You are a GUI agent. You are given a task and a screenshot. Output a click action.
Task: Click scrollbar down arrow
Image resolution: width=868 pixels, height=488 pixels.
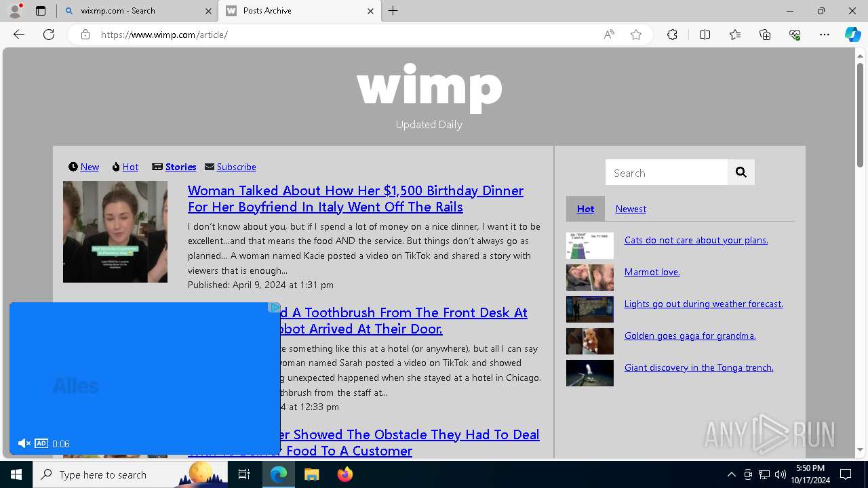[860, 449]
